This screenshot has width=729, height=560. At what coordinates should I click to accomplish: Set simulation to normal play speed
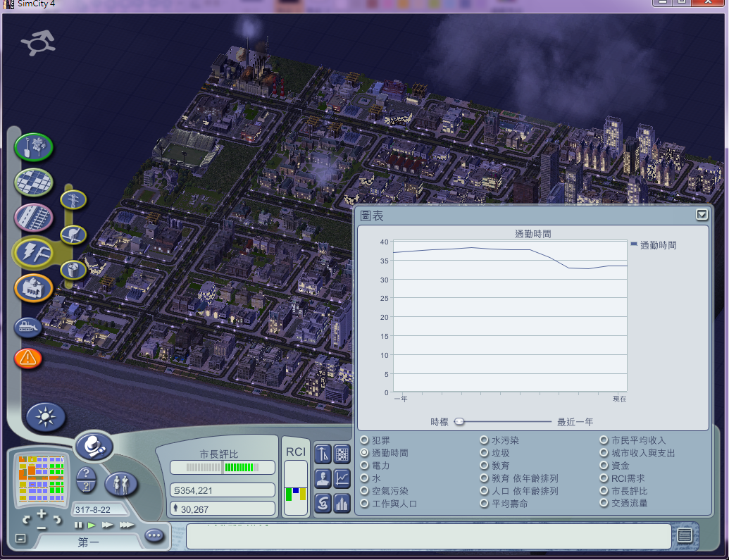92,525
